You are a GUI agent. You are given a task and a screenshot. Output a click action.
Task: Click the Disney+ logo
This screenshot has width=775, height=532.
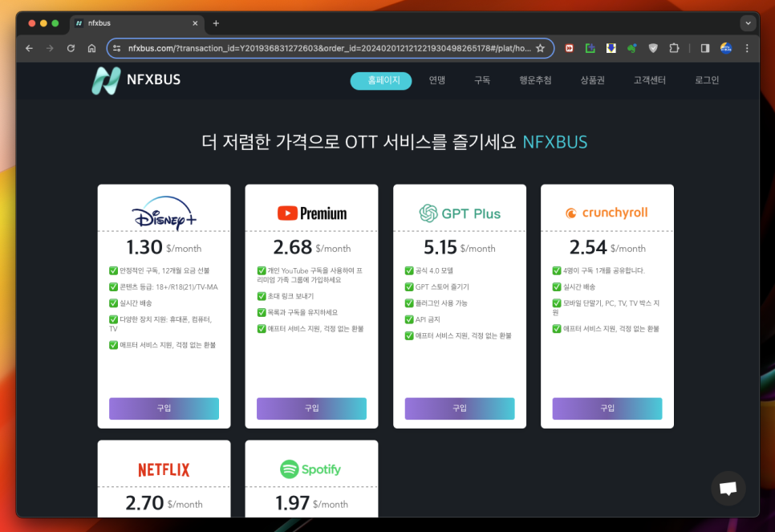click(164, 213)
